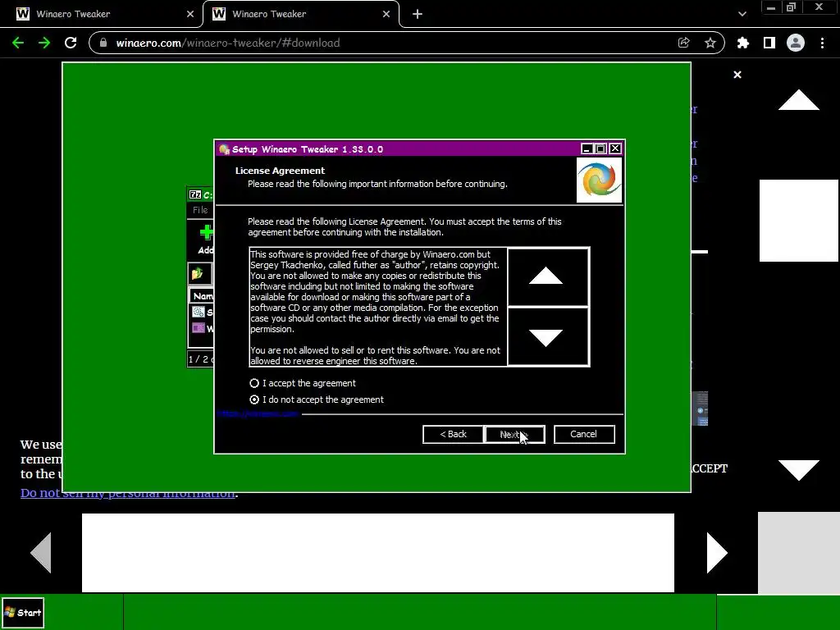Expand the tab search dropdown arrow
The image size is (840, 630).
[x=742, y=14]
